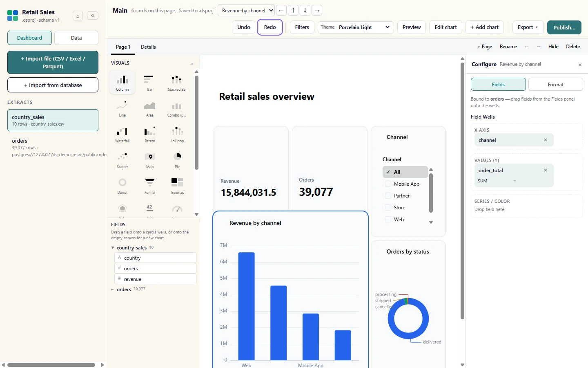Collapse the country_sales fields tree
588x368 pixels.
[x=113, y=248]
